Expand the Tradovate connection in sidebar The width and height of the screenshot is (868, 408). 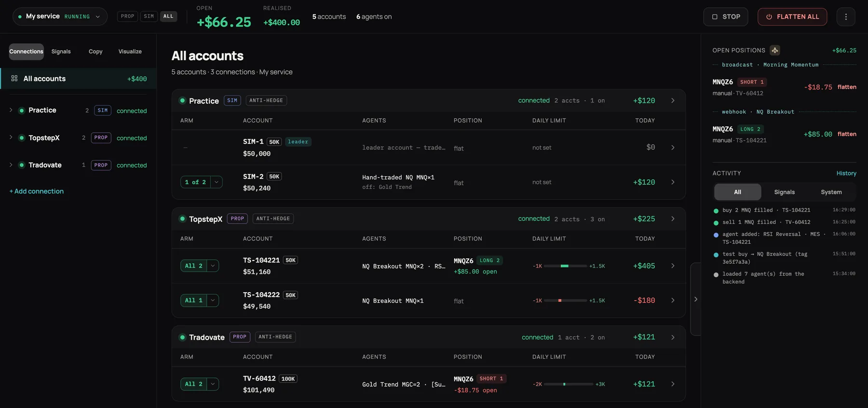point(11,165)
